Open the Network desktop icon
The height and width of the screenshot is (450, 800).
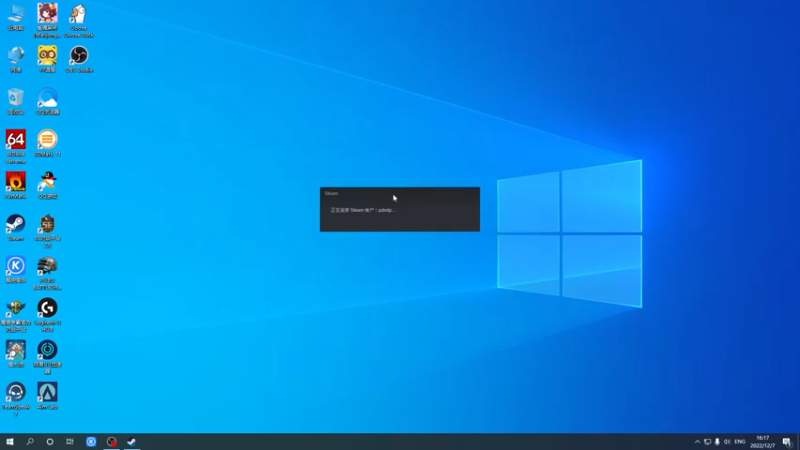pyautogui.click(x=16, y=59)
